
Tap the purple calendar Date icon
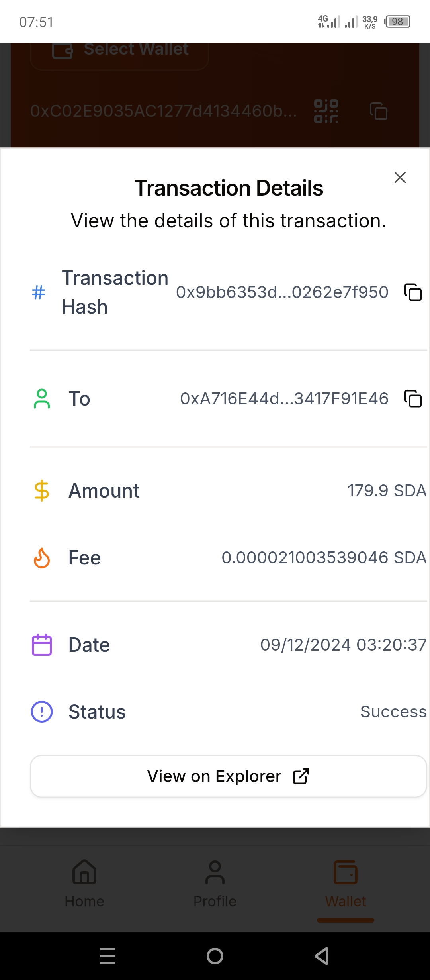(41, 645)
